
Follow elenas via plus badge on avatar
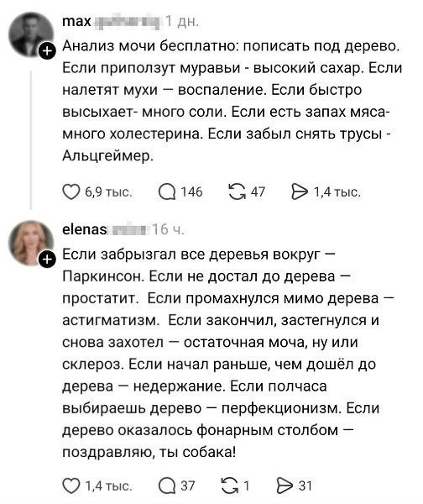click(47, 259)
